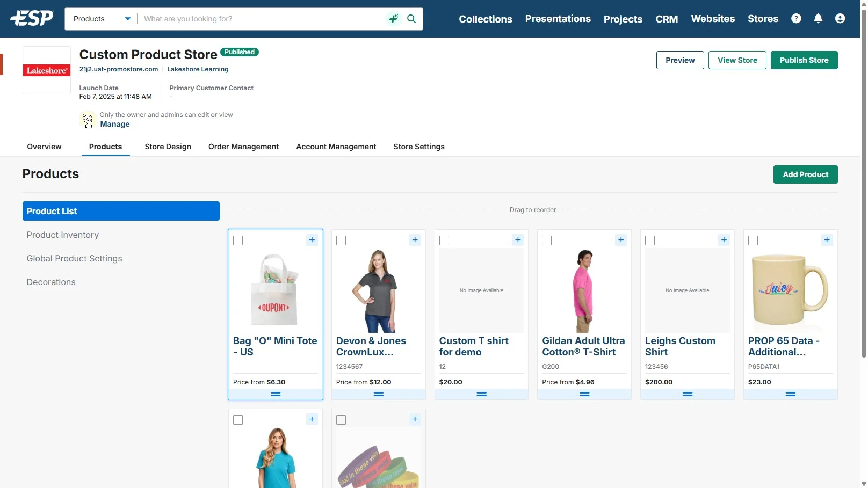Click the AI sparkle search icon
This screenshot has height=488, width=868.
tap(394, 19)
